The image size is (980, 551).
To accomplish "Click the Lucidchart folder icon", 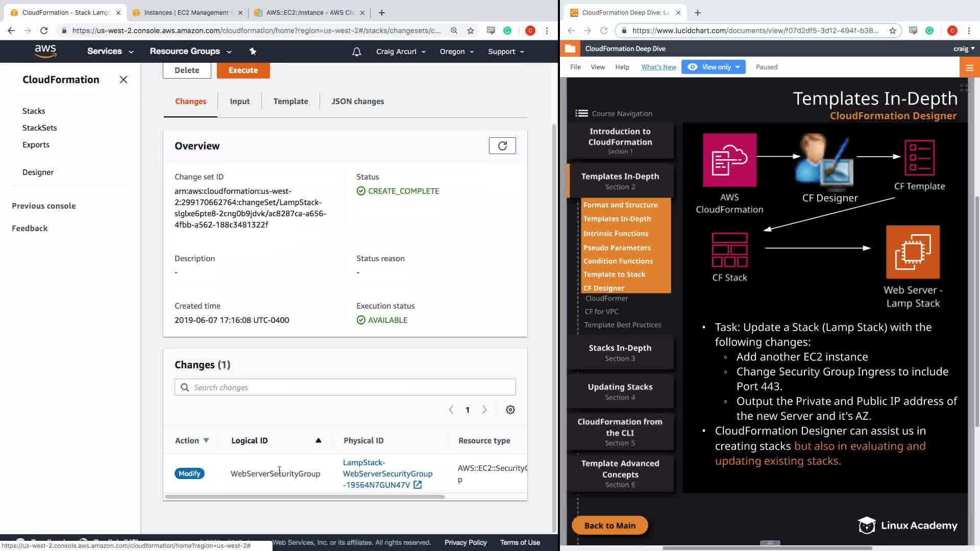I will [570, 49].
